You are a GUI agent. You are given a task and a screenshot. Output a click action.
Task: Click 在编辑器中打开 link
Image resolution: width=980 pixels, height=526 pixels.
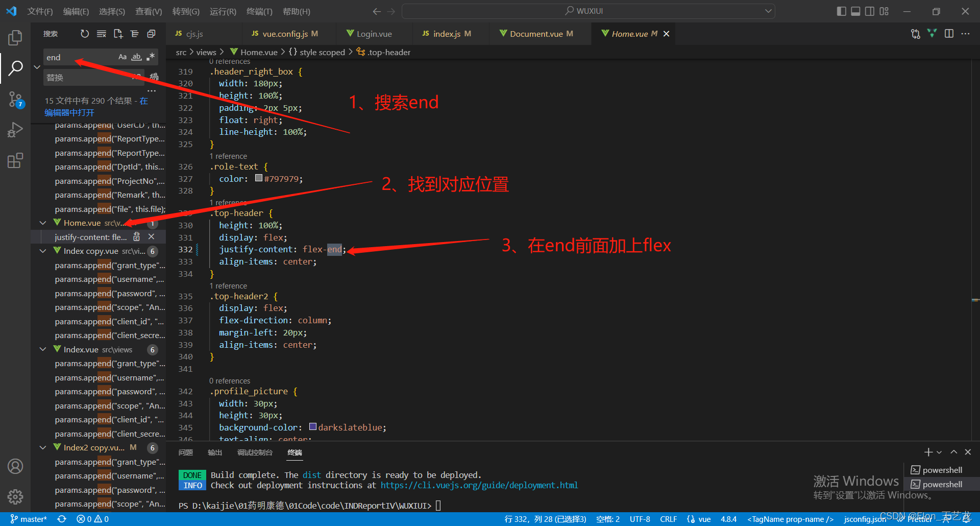(69, 112)
